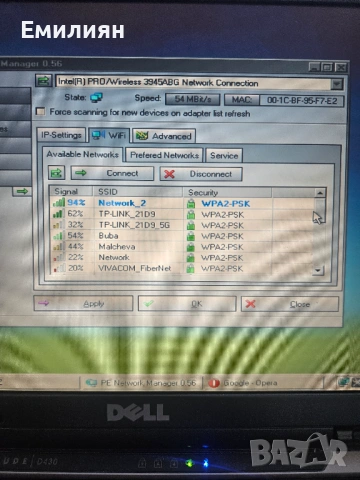
Task: Click the Disconnect button
Action: click(x=201, y=174)
